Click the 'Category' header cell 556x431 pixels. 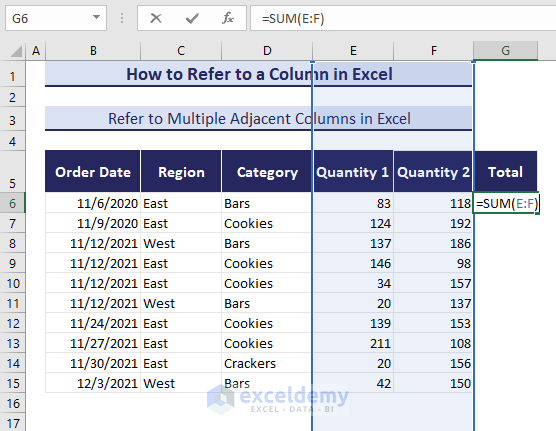pyautogui.click(x=267, y=172)
